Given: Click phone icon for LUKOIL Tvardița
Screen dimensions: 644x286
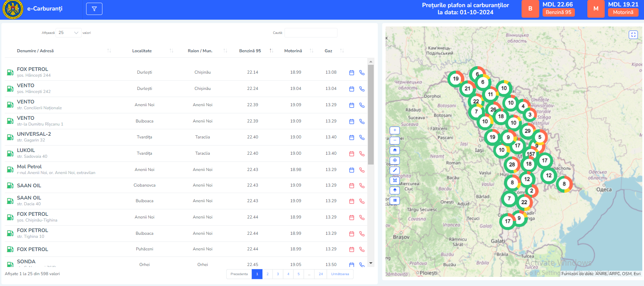Looking at the screenshot, I should [x=362, y=154].
